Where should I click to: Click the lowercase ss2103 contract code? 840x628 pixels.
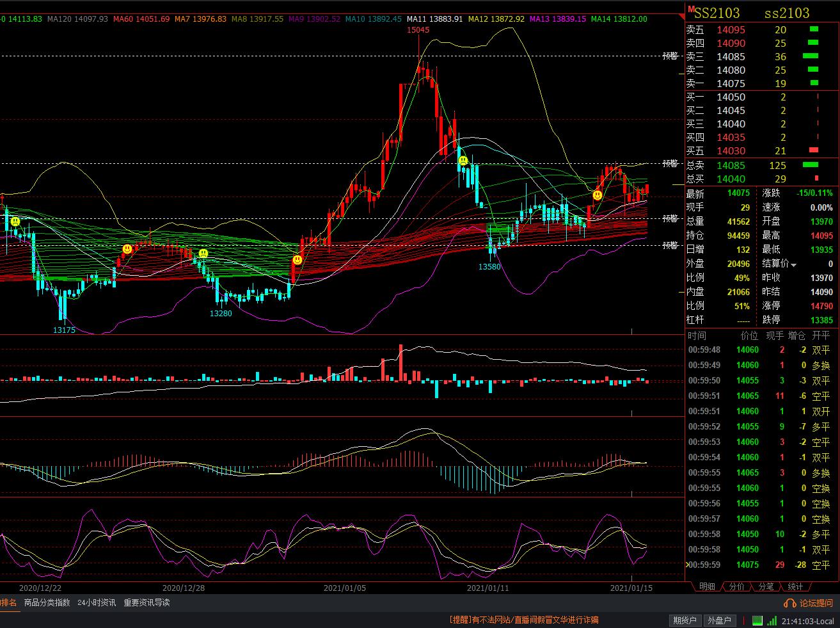tap(788, 13)
